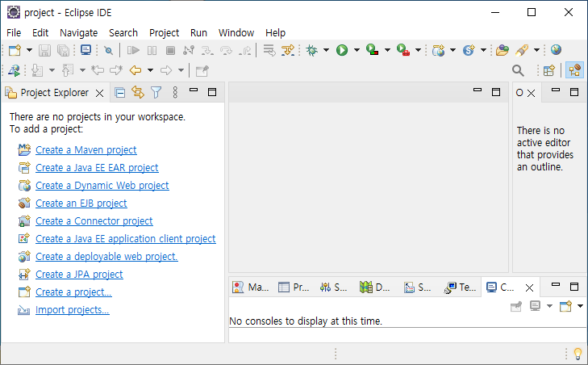Toggle Skip All Breakpoints icon
588x365 pixels.
point(108,50)
